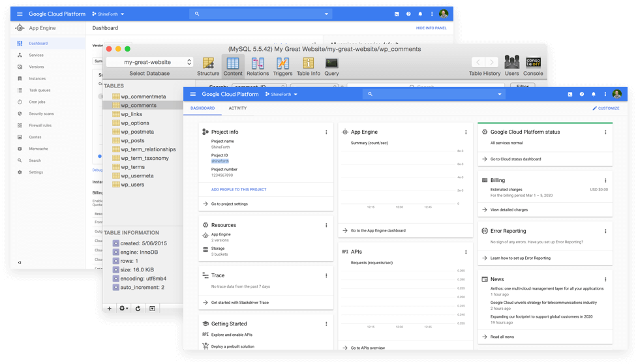
Task: Open ShineForth project selector in front window
Action: pyautogui.click(x=281, y=94)
